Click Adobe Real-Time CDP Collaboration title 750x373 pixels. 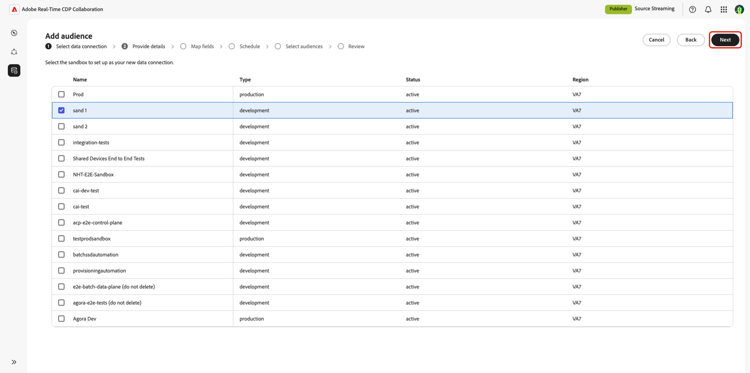click(62, 9)
